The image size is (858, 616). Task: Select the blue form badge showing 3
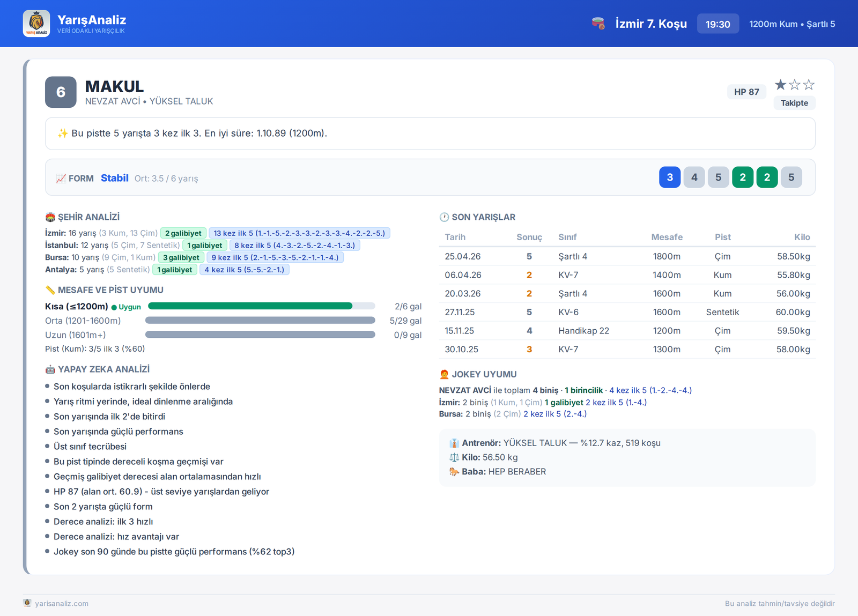(x=670, y=177)
